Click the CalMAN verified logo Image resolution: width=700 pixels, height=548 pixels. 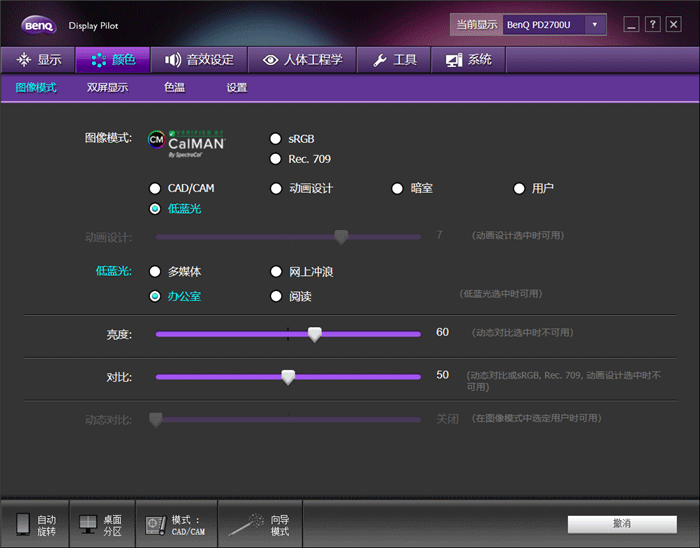(187, 143)
